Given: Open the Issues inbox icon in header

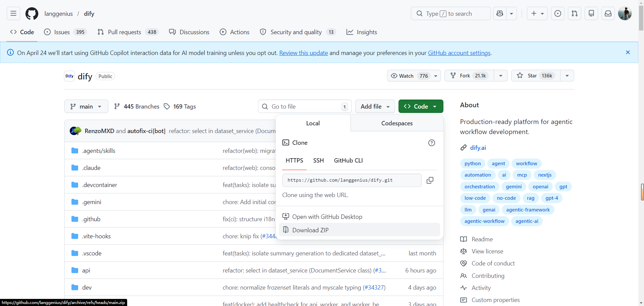Looking at the screenshot, I should click(558, 13).
